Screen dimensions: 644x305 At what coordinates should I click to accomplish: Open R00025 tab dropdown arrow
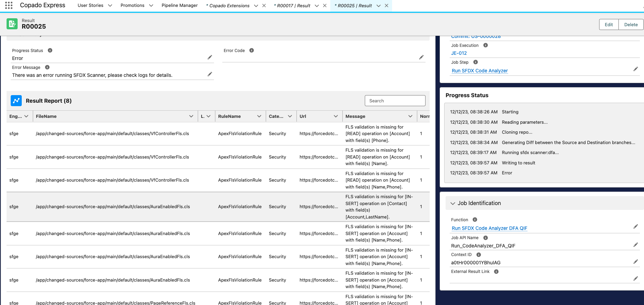(x=379, y=6)
